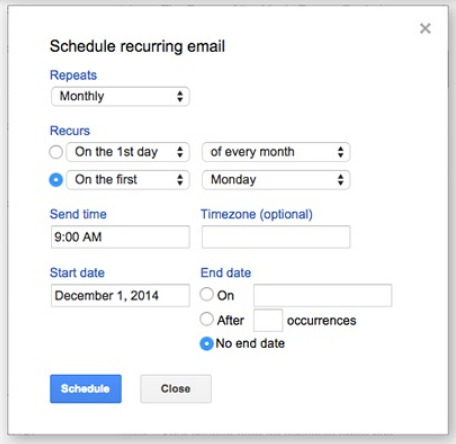Viewport: 456px width, 444px height.
Task: Click the 'End date' label
Action: (x=226, y=273)
